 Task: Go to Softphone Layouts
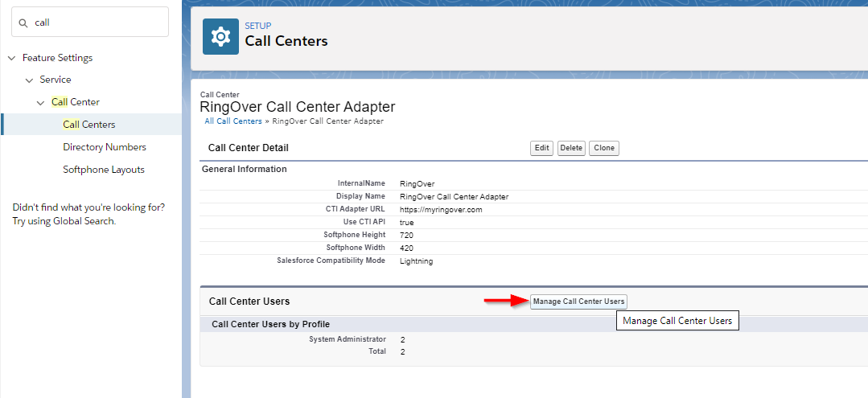104,170
